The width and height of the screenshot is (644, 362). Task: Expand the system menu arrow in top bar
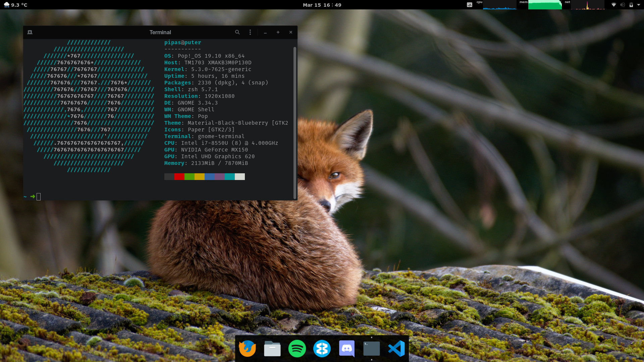pos(638,5)
